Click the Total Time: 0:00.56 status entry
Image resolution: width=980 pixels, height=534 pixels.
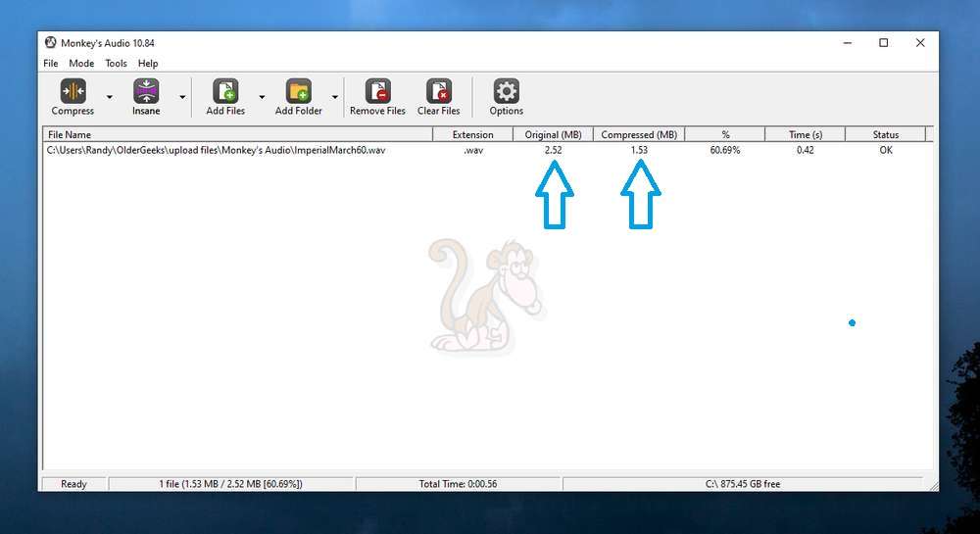(458, 484)
